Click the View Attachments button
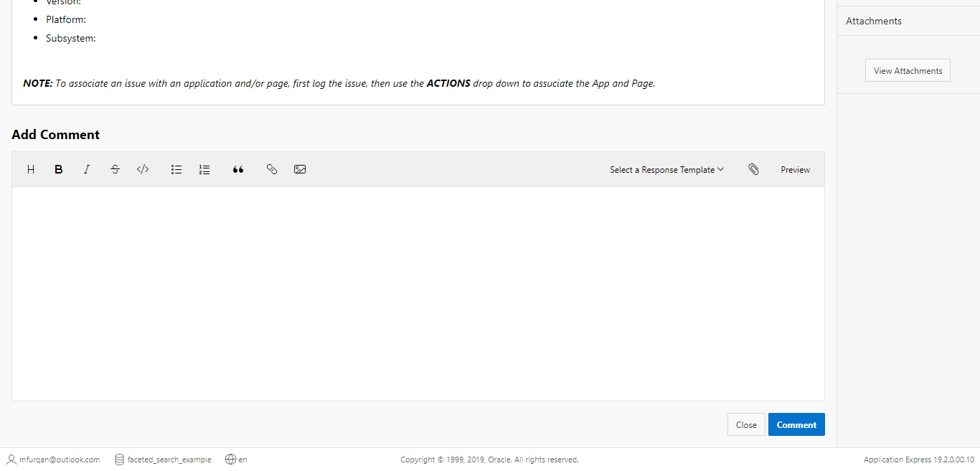The image size is (980, 471). [x=908, y=71]
